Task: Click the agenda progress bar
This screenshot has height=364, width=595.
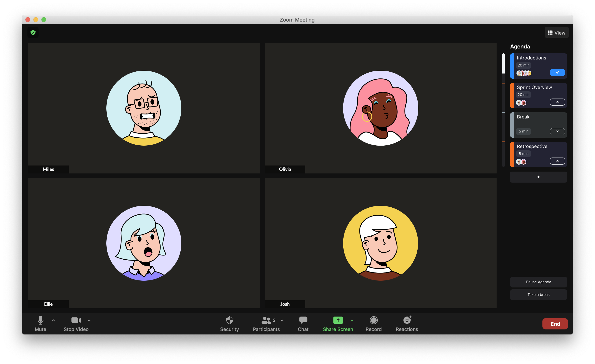Action: tap(503, 110)
